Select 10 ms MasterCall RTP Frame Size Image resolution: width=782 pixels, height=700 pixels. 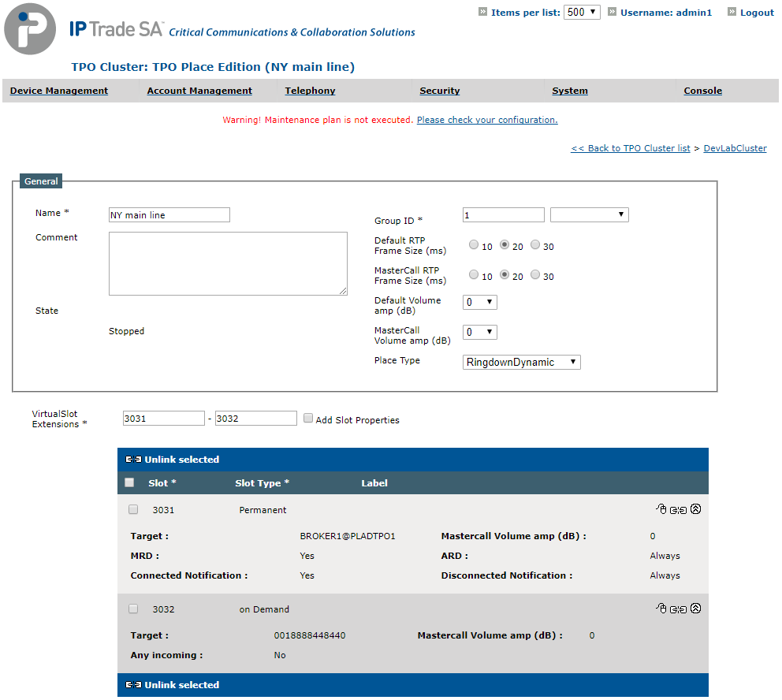pos(474,274)
